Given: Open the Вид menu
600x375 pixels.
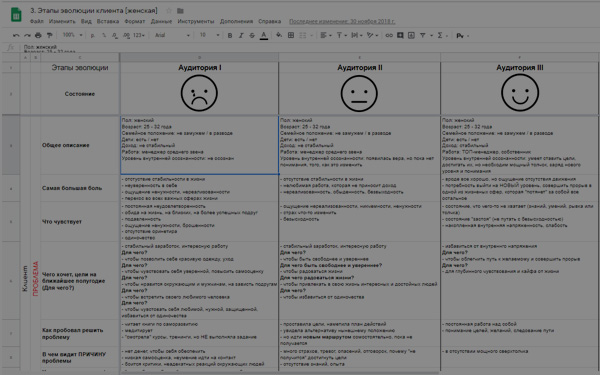Looking at the screenshot, I should pos(86,21).
